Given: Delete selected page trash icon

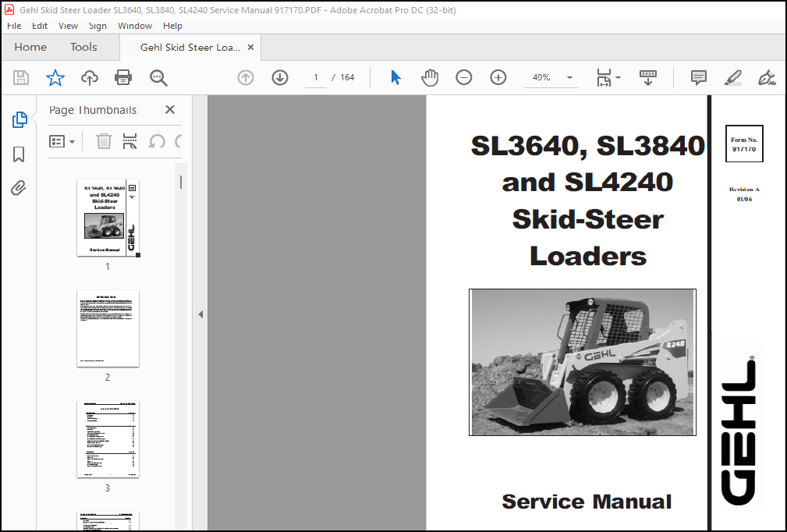Looking at the screenshot, I should 104,141.
